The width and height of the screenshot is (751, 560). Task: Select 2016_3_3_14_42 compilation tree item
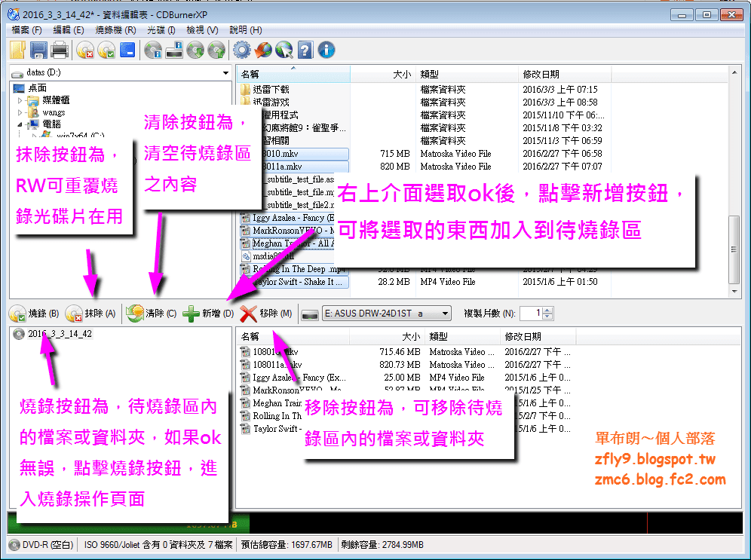coord(60,334)
